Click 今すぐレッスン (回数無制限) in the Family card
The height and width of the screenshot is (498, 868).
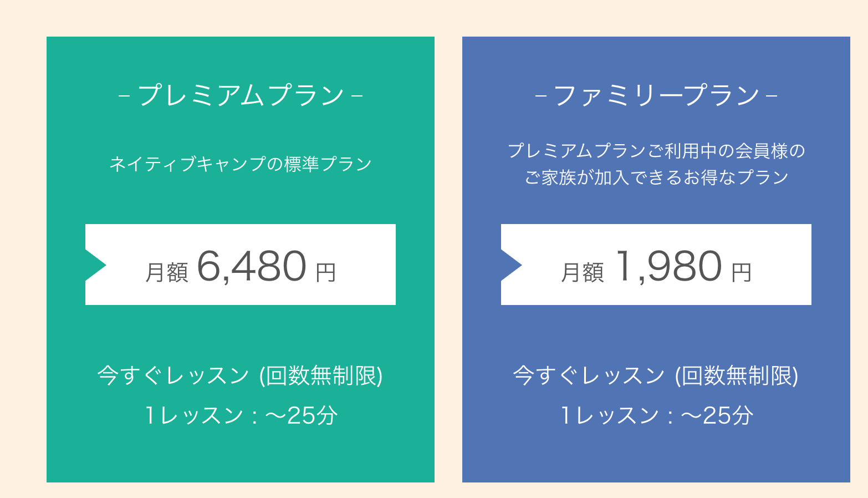coord(656,376)
